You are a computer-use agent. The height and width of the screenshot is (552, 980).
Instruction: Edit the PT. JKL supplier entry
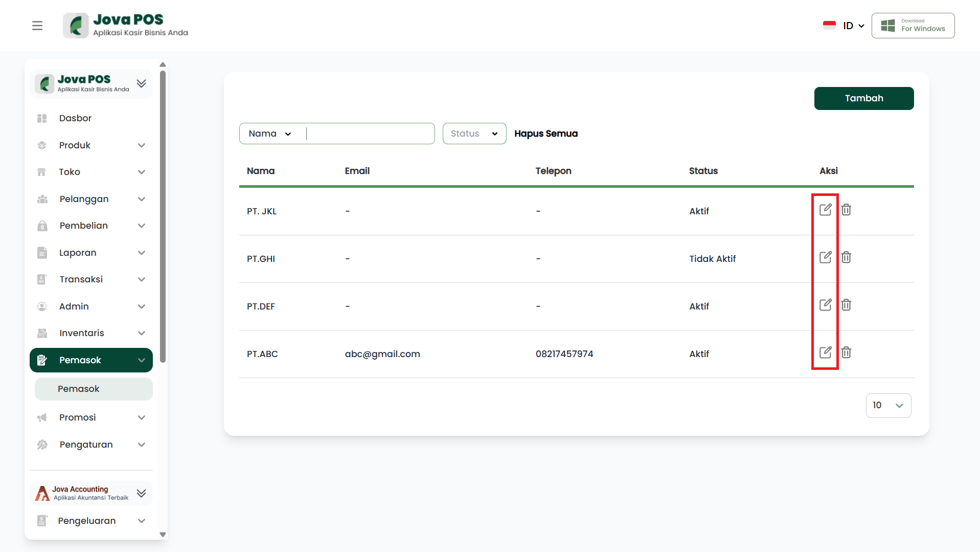[x=825, y=210]
